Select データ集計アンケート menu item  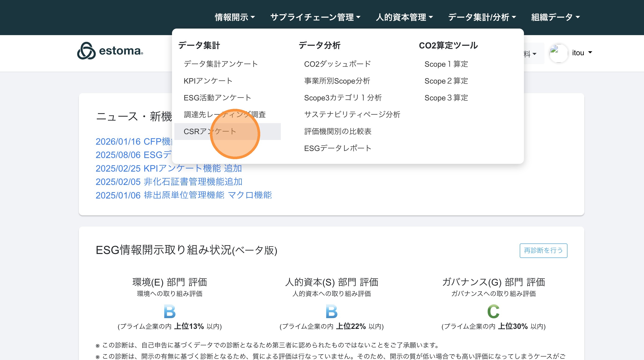[x=220, y=64]
